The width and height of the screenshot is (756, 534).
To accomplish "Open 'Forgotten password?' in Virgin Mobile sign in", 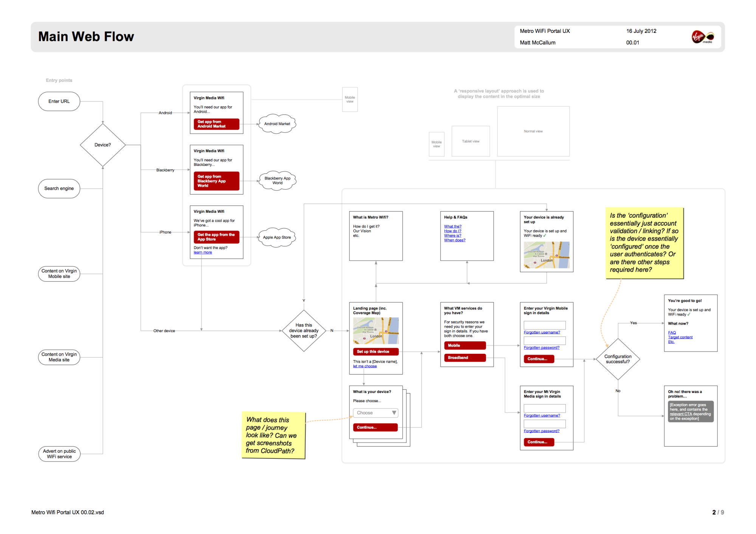I will tap(541, 348).
